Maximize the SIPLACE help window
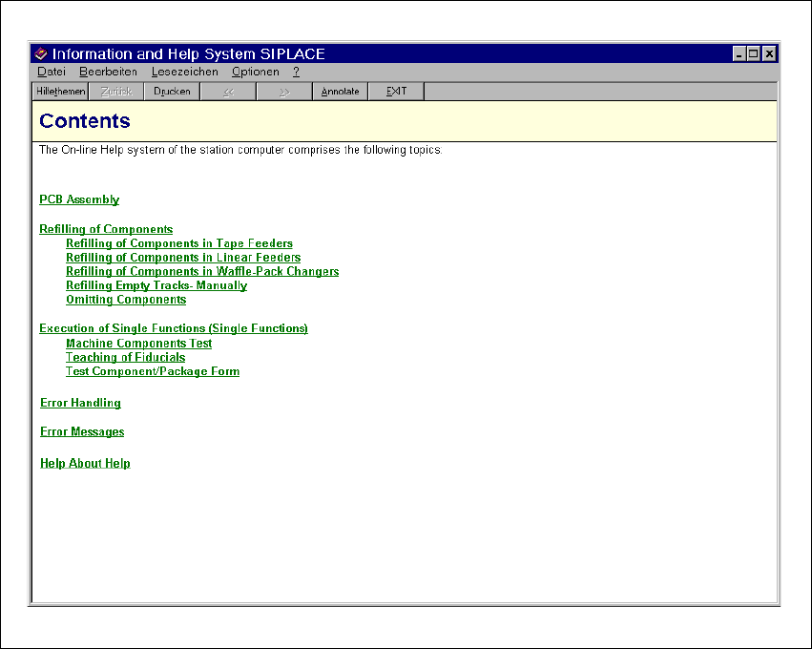The width and height of the screenshot is (812, 649). 754,53
